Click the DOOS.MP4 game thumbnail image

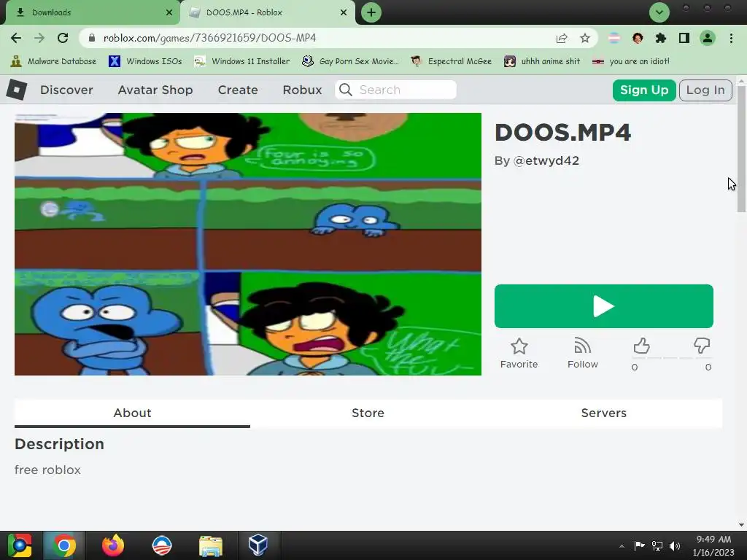pyautogui.click(x=248, y=244)
